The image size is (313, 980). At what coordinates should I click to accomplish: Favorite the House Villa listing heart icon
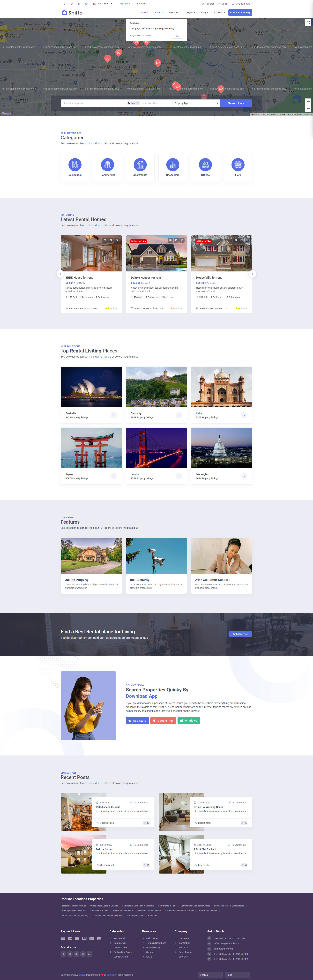click(x=241, y=240)
